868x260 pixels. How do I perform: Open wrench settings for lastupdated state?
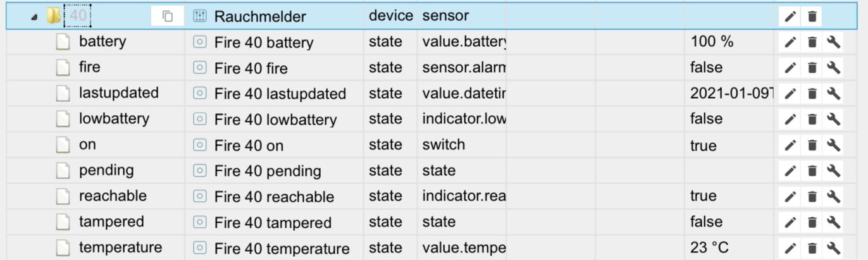point(833,94)
